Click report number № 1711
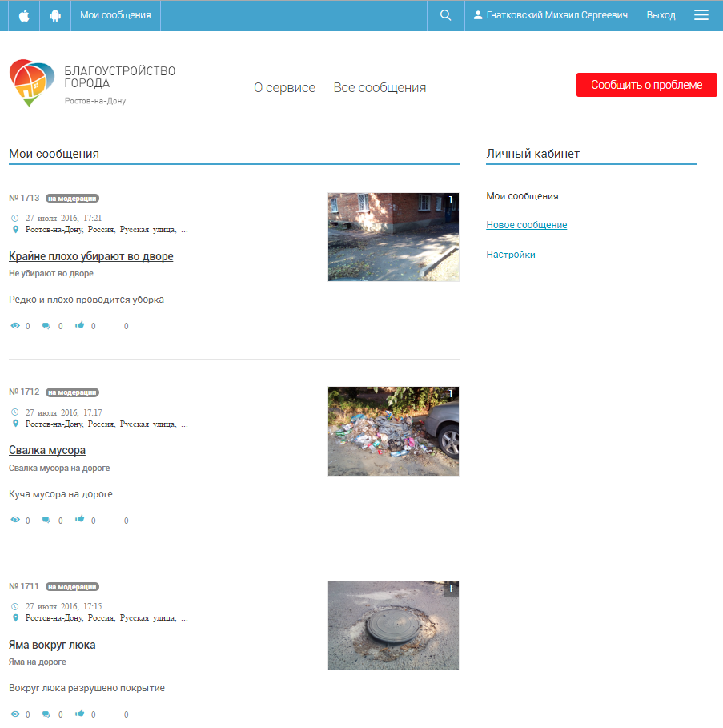 pyautogui.click(x=24, y=587)
